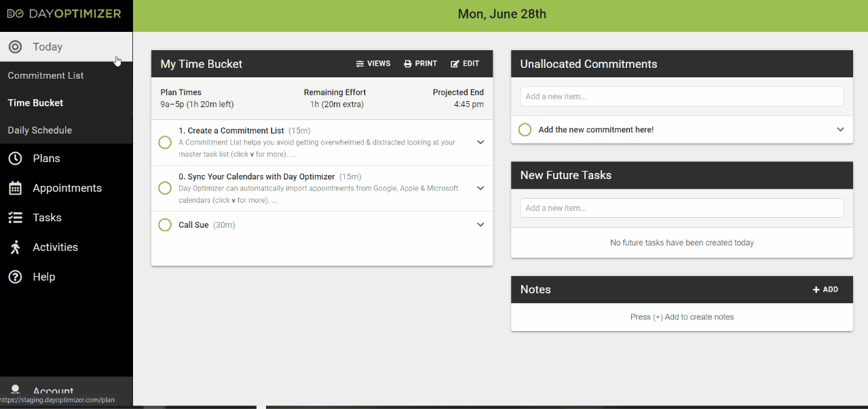This screenshot has height=409, width=868.
Task: Click the Plans clock icon
Action: [15, 158]
